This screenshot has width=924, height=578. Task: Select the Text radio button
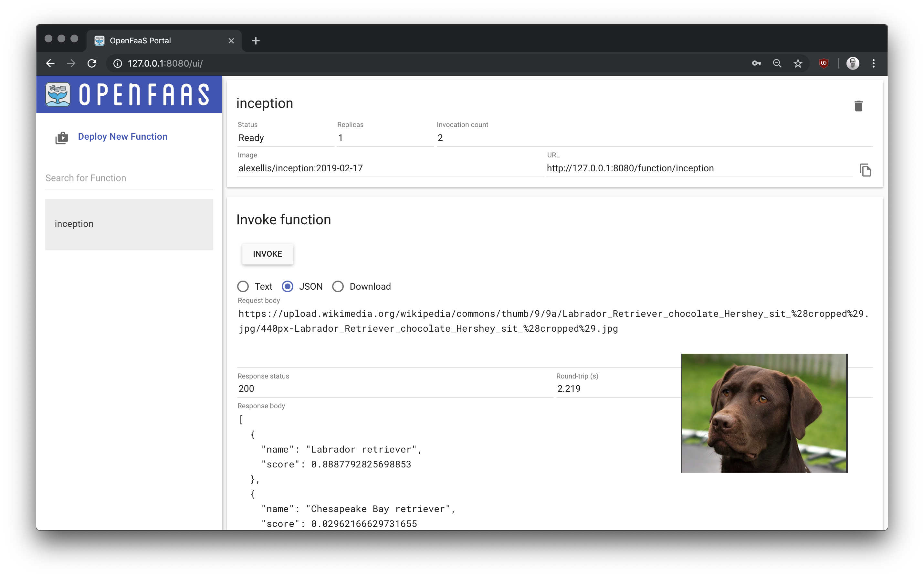coord(243,286)
